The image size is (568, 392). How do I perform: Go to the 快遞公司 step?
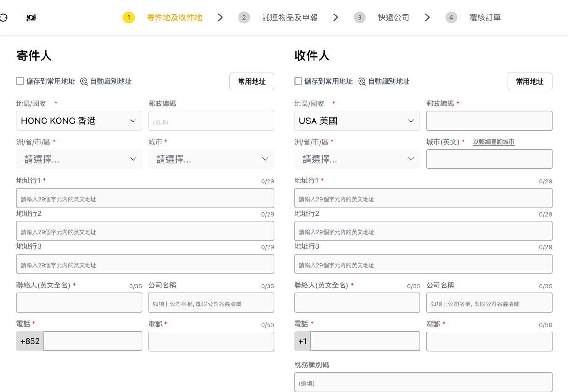393,17
